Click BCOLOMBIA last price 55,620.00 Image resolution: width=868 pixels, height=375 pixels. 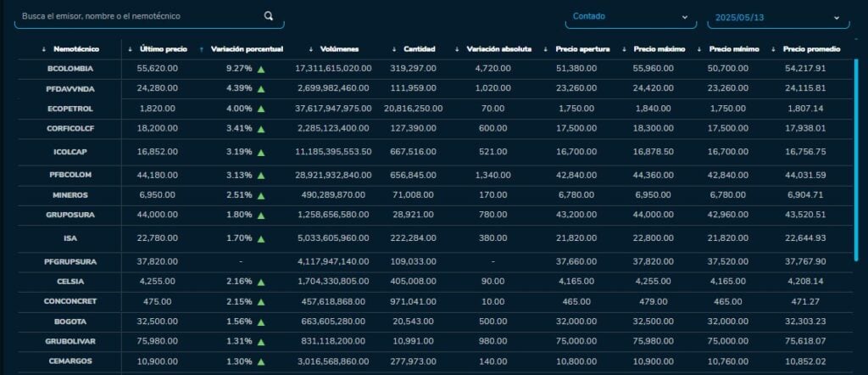(x=157, y=69)
